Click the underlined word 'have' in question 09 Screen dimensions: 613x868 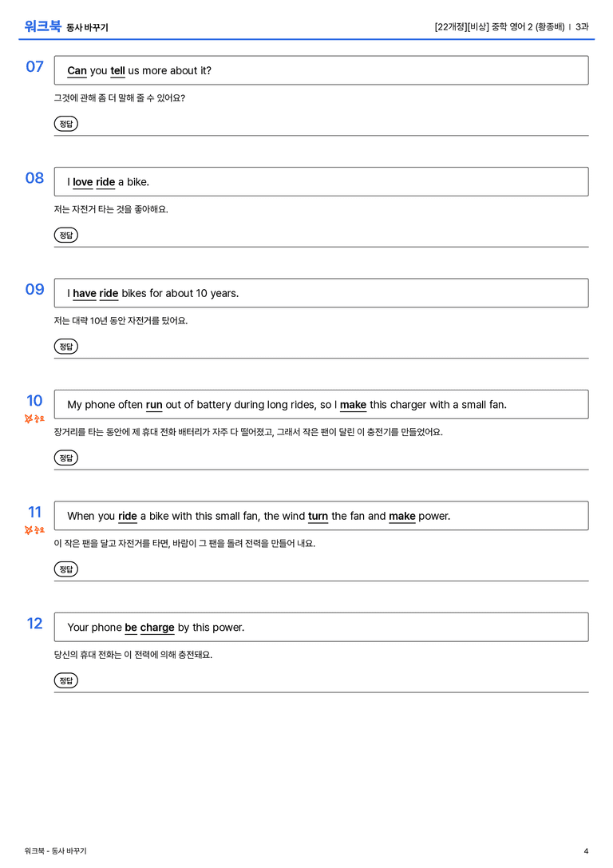point(85,293)
